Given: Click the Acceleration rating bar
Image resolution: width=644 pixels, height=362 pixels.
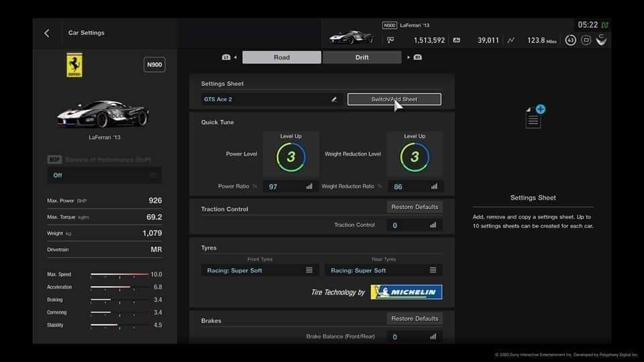Looking at the screenshot, I should 119,287.
